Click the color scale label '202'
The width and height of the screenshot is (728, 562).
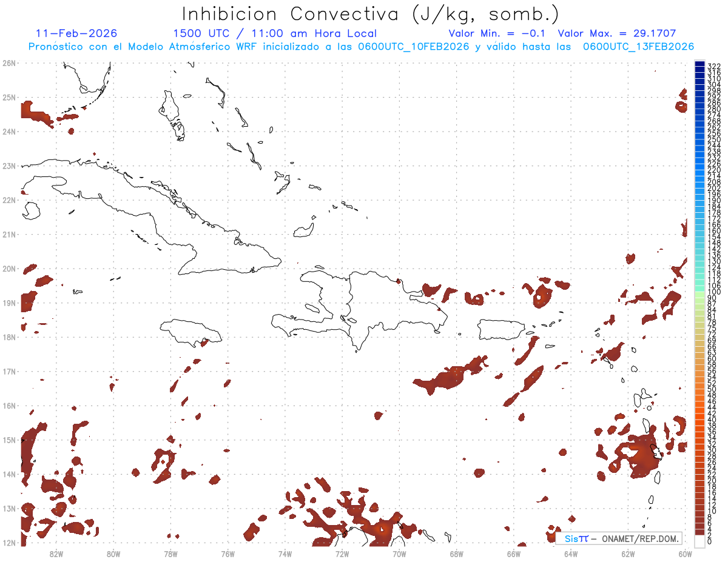pyautogui.click(x=714, y=189)
